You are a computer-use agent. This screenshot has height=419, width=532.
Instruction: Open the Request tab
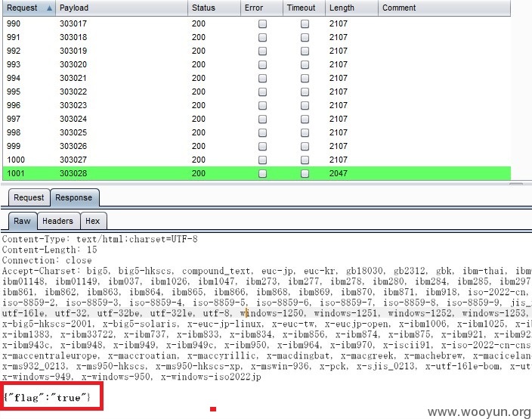pos(29,197)
